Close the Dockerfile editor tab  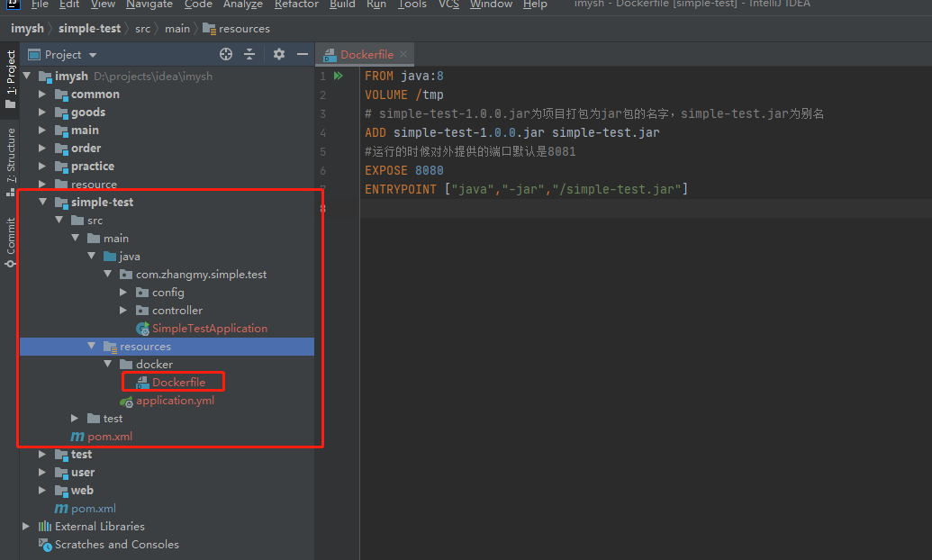403,54
